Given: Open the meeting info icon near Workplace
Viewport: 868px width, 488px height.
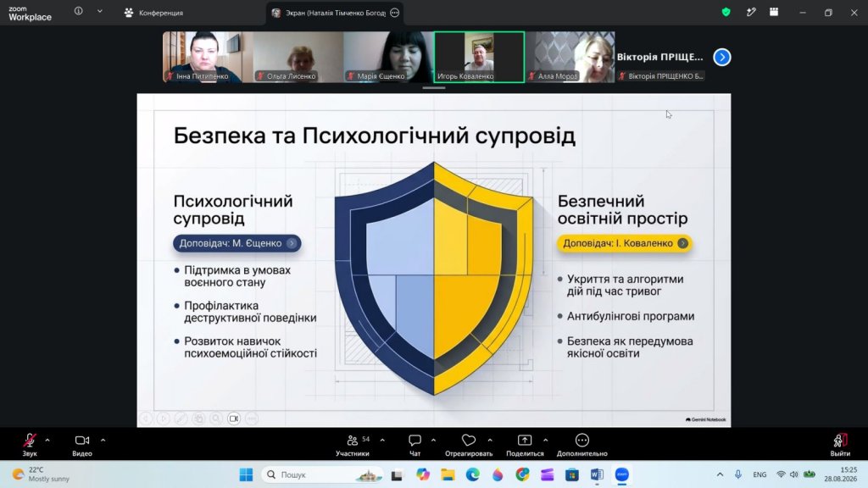Looking at the screenshot, I should pyautogui.click(x=79, y=11).
